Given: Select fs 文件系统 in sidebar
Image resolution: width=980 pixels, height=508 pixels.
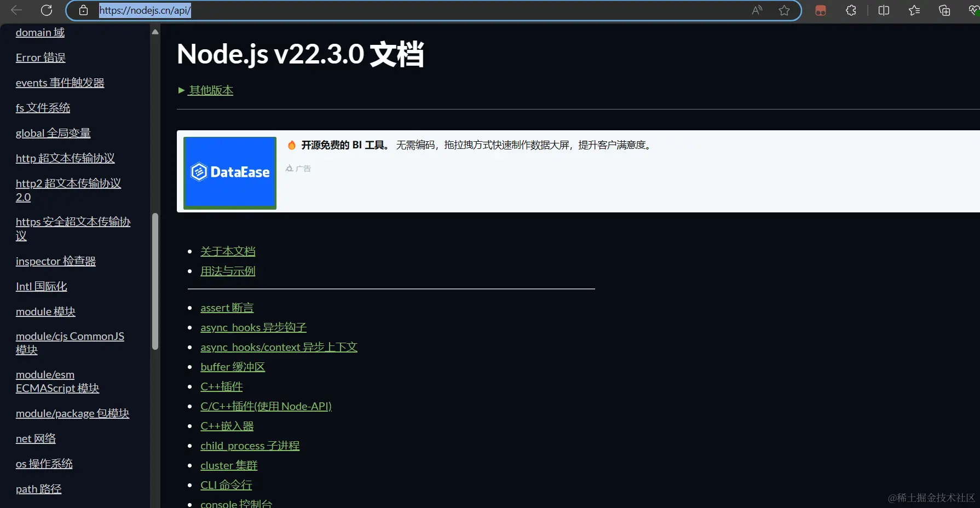Looking at the screenshot, I should 43,108.
